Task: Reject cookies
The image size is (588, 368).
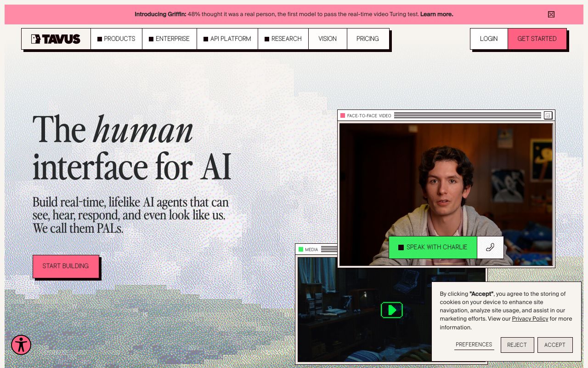Action: pyautogui.click(x=517, y=345)
